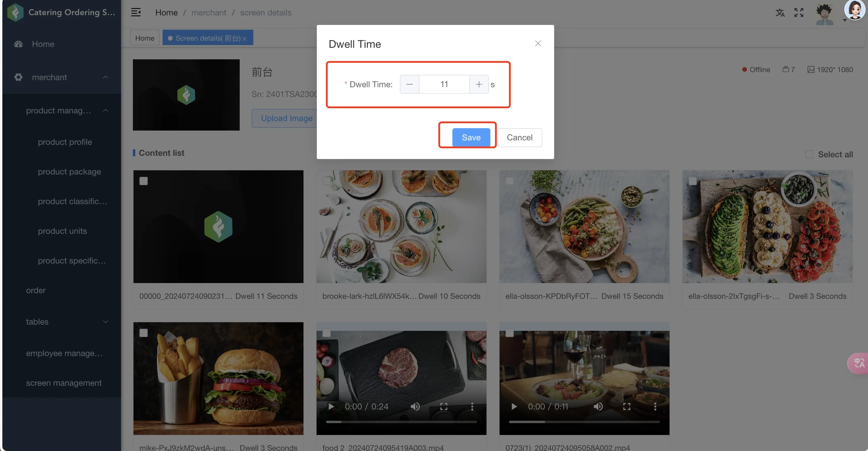Check the ella-olsson-2IxTgsgFi image checkbox
Image resolution: width=868 pixels, height=451 pixels.
(x=692, y=181)
